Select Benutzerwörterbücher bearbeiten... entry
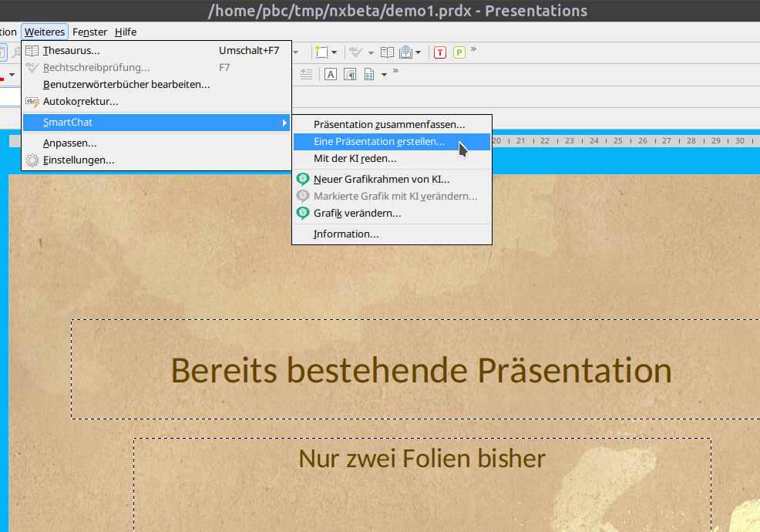Screen dimensions: 760x532 (156, 84)
